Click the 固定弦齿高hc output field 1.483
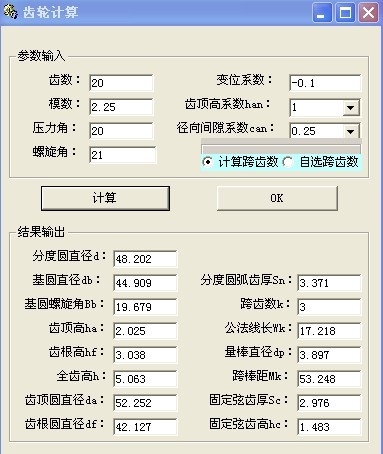The image size is (383, 454). (x=329, y=427)
